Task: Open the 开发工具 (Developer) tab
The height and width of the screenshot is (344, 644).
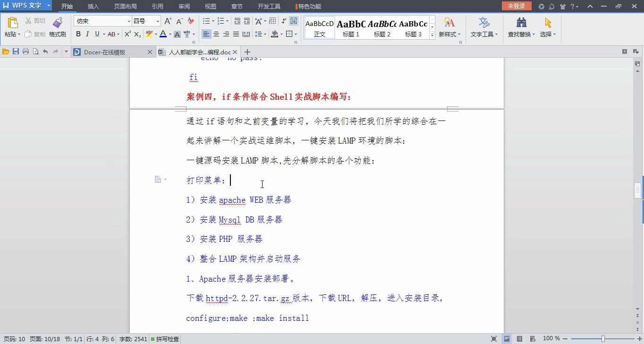Action: pos(269,7)
